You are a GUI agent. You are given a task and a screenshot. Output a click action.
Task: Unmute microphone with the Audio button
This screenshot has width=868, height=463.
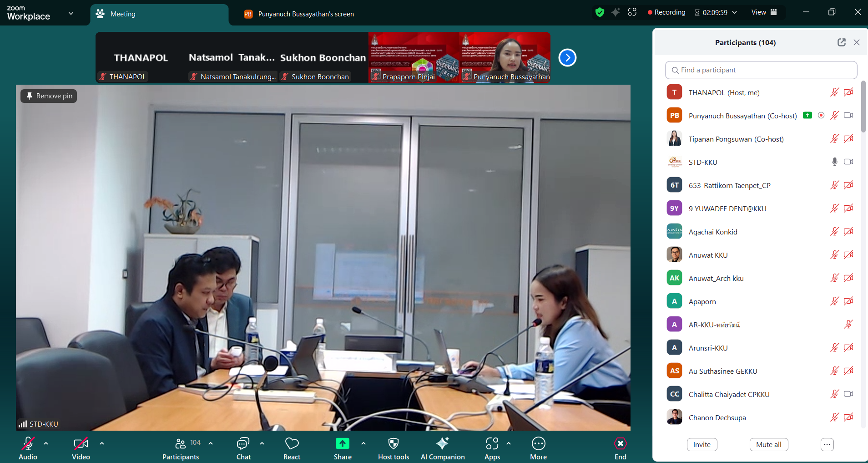(x=28, y=448)
